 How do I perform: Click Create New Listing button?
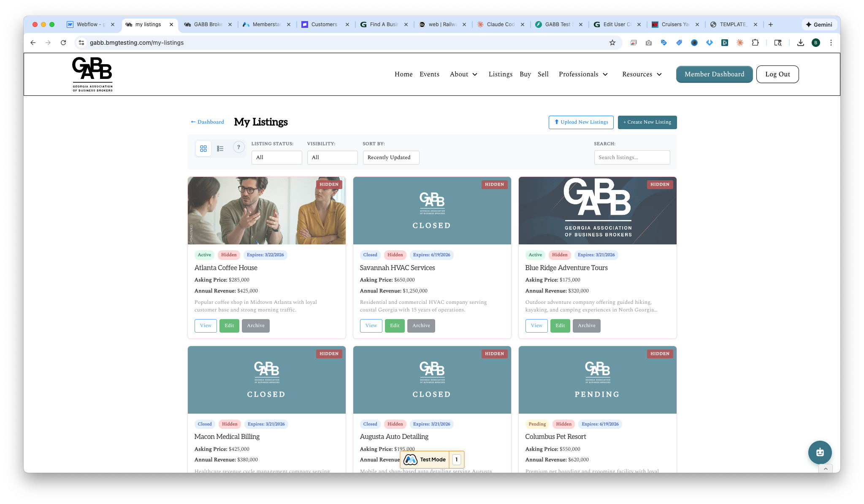point(647,122)
